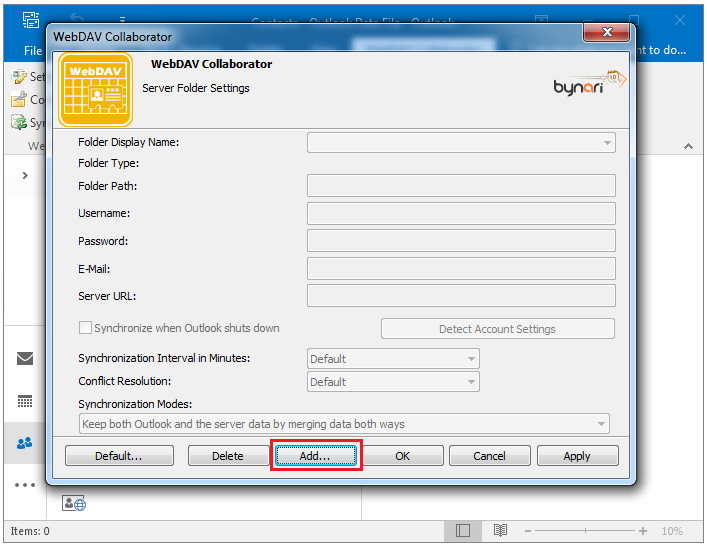Click Outlook quick access icon top-left

pos(31,20)
